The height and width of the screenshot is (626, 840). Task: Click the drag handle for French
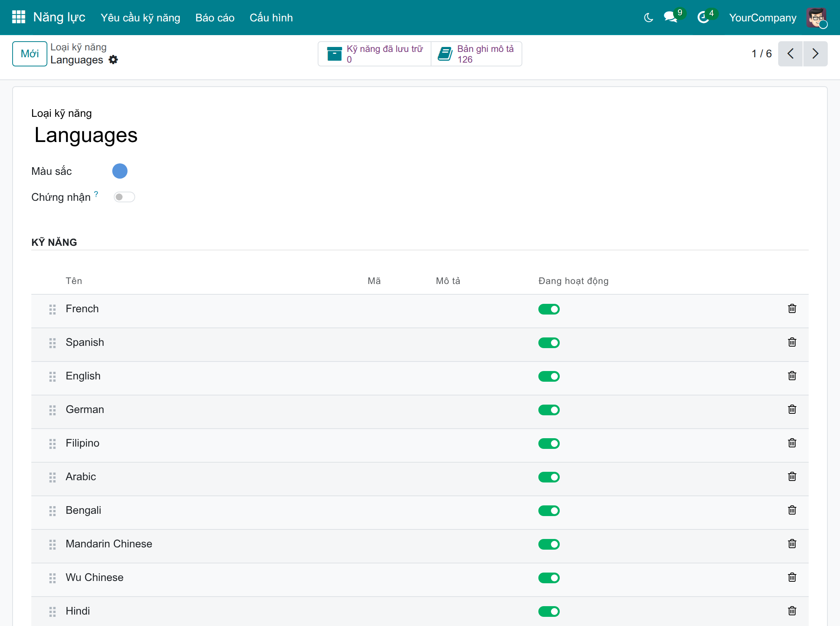(52, 309)
